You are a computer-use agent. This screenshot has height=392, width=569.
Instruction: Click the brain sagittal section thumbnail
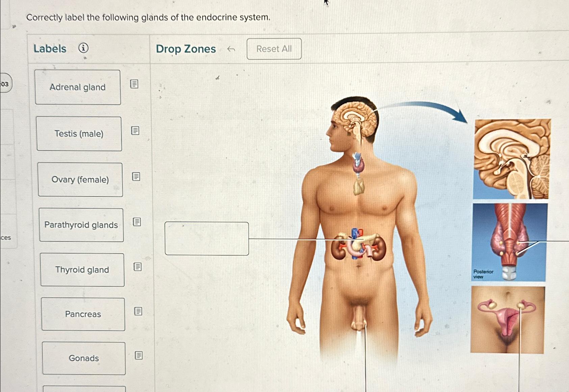pos(512,159)
